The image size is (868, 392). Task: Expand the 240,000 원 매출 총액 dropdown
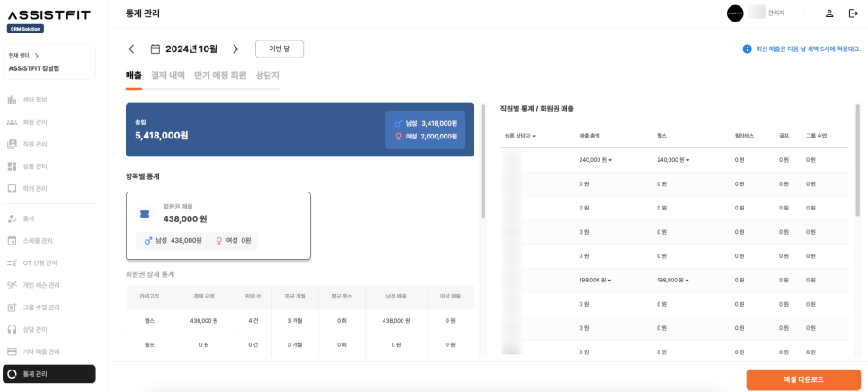pyautogui.click(x=596, y=160)
